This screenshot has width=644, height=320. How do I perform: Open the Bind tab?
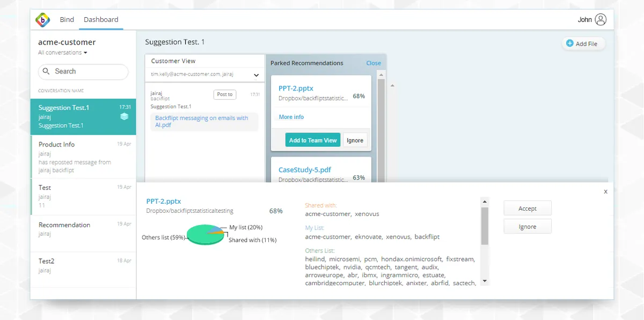(67, 20)
